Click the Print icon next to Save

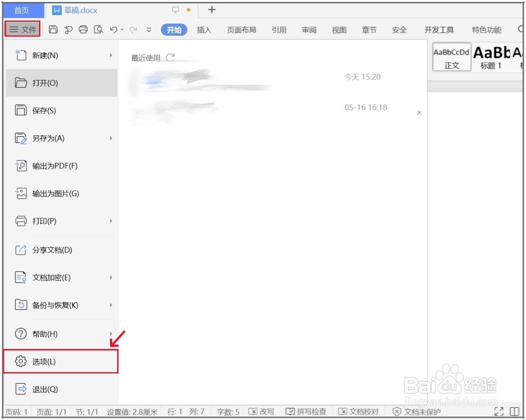[83, 29]
